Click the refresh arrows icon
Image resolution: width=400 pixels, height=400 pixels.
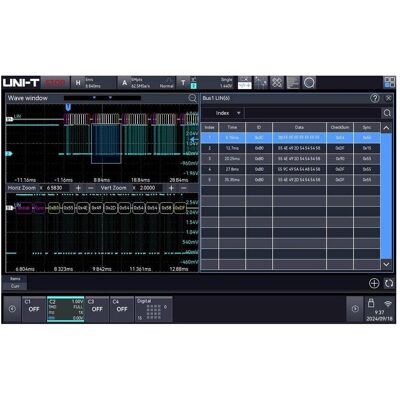(x=389, y=283)
